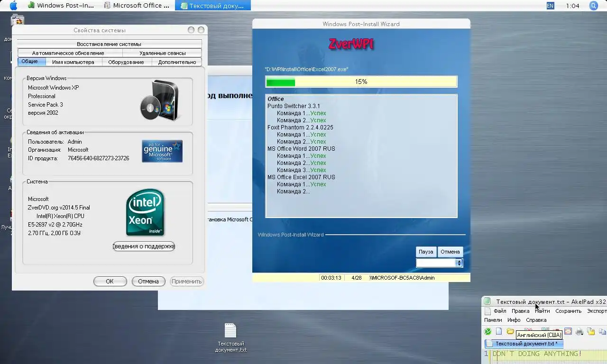Screen dimensions: 607x364
Task: Open the Найти menu in AkelPad
Action: coord(543,311)
